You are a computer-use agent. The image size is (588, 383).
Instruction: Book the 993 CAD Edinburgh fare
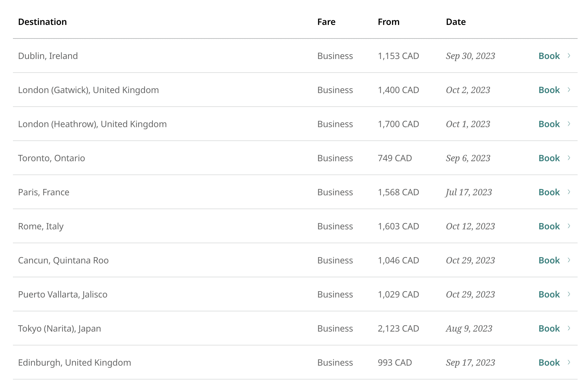[549, 362]
